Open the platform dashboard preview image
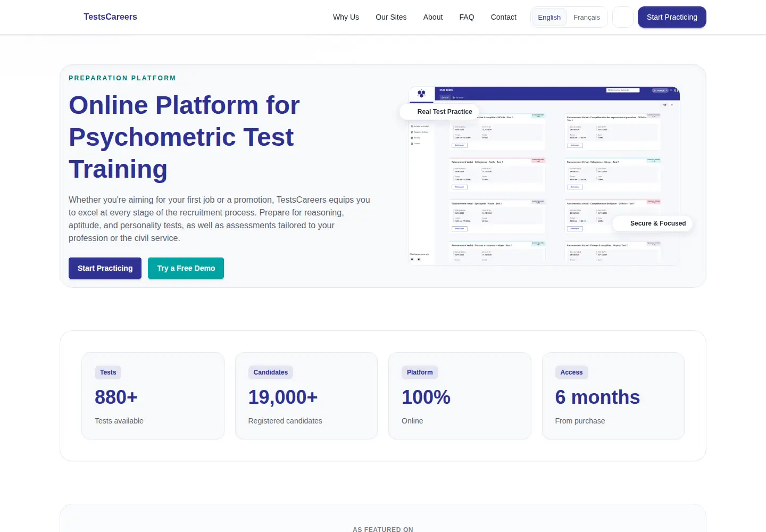The image size is (766, 532). pyautogui.click(x=544, y=176)
